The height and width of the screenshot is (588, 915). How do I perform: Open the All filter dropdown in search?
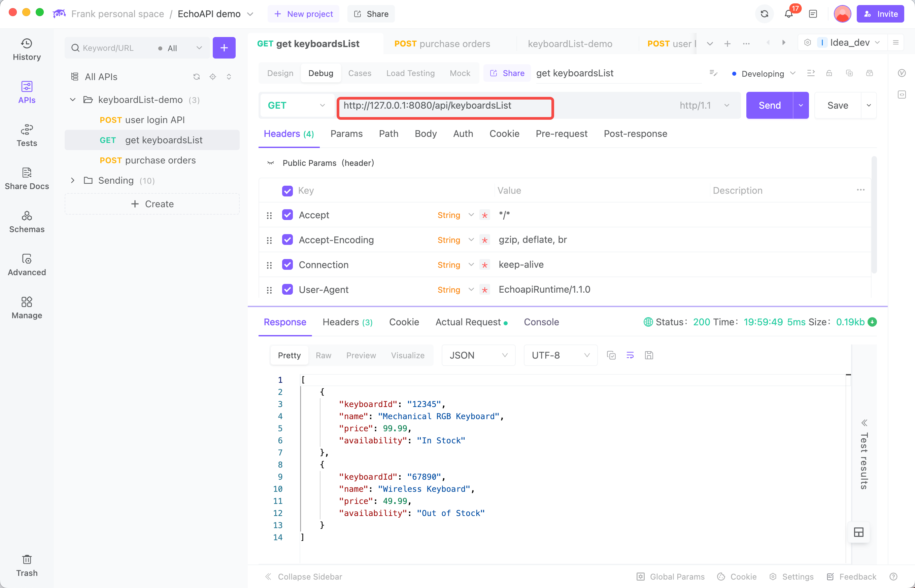(x=179, y=48)
